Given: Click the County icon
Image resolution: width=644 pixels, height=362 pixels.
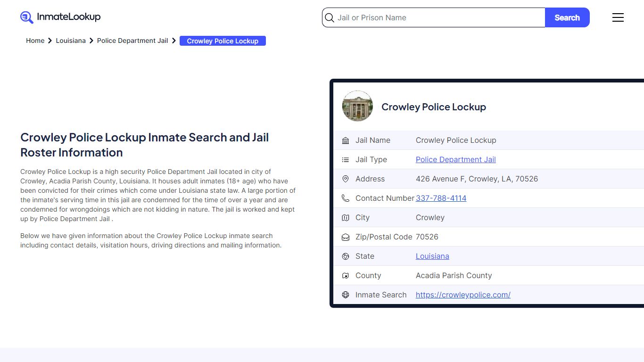Looking at the screenshot, I should [x=346, y=276].
